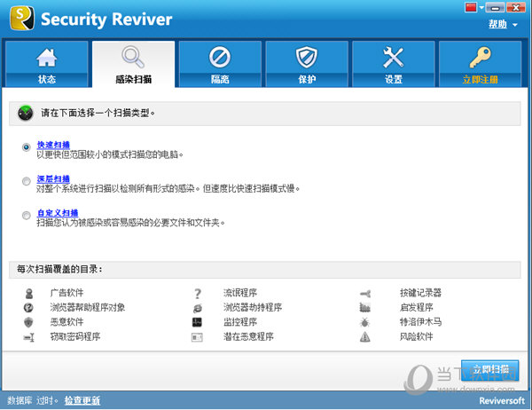Click the 检查更新 link
Image resolution: width=532 pixels, height=410 pixels.
click(x=82, y=400)
